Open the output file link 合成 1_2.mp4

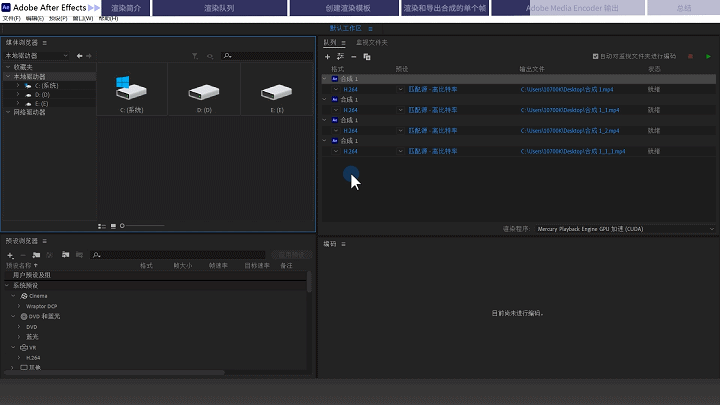click(570, 131)
